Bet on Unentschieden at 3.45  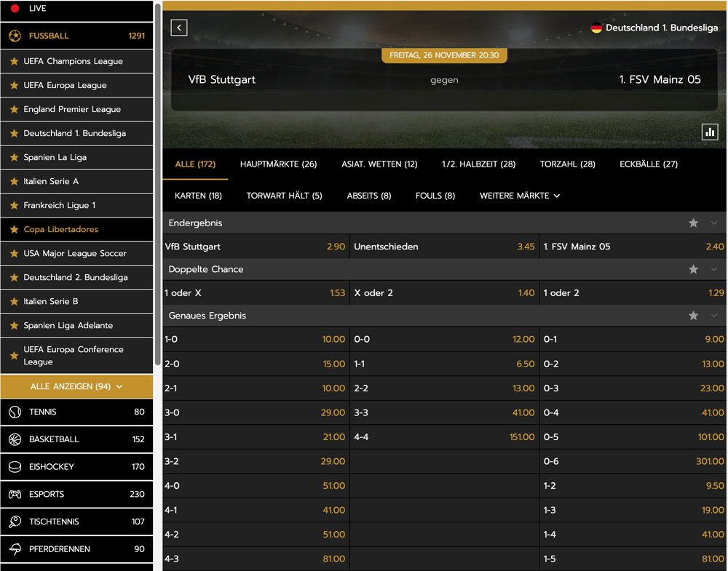click(x=444, y=247)
